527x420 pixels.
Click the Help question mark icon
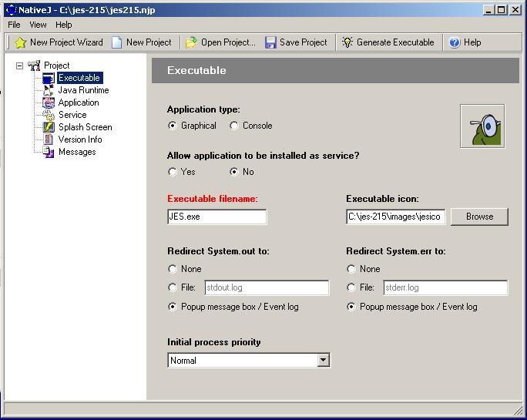[455, 42]
